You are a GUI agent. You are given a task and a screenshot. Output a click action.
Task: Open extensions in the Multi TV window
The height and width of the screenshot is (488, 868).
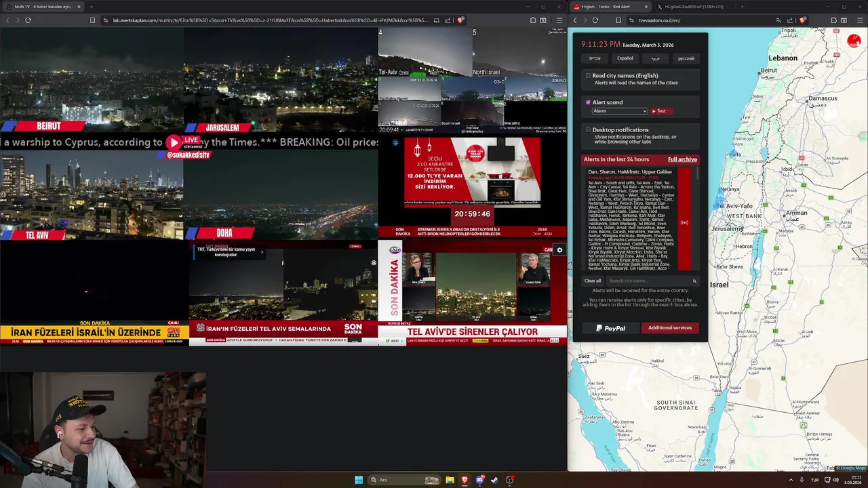point(533,20)
